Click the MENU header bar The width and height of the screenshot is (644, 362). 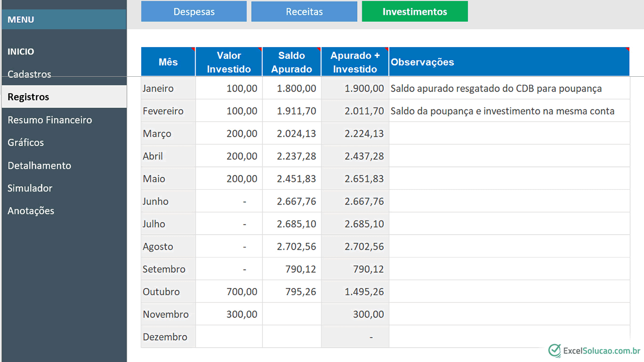coord(64,19)
